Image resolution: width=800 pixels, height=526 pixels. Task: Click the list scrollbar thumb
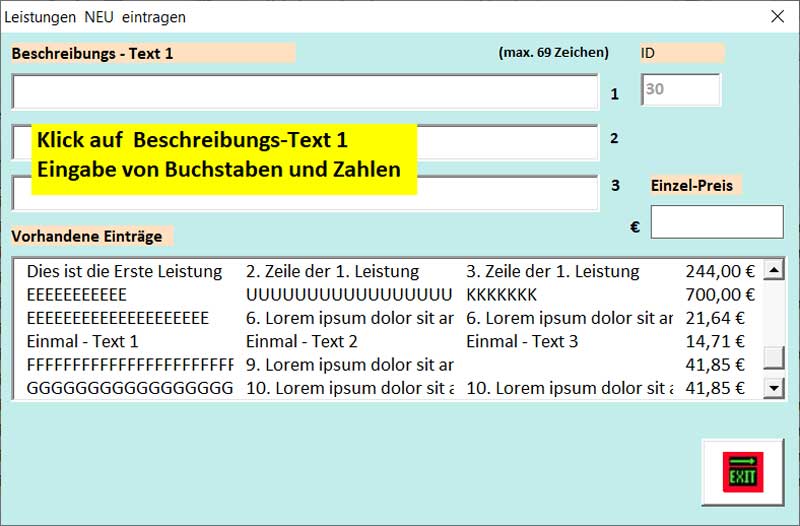pos(773,357)
